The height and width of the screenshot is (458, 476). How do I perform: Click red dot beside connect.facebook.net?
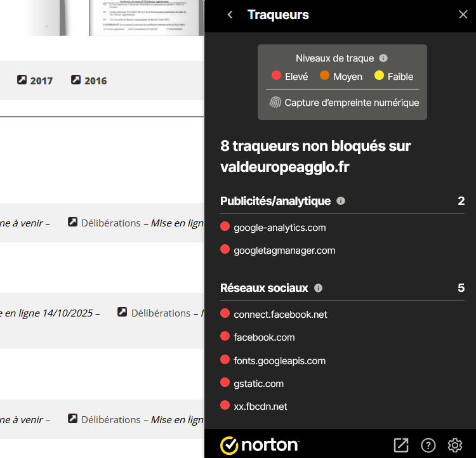[x=225, y=313]
